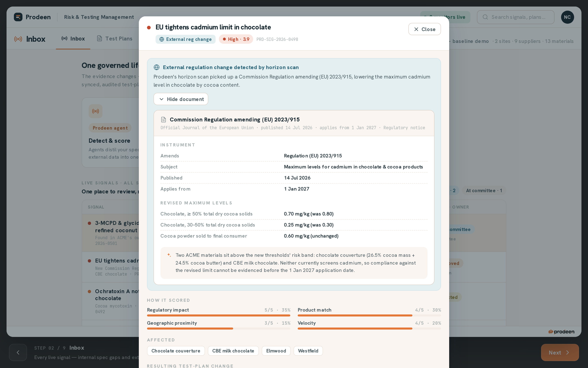This screenshot has height=368, width=588.
Task: Click the search magnifier icon
Action: pyautogui.click(x=485, y=17)
